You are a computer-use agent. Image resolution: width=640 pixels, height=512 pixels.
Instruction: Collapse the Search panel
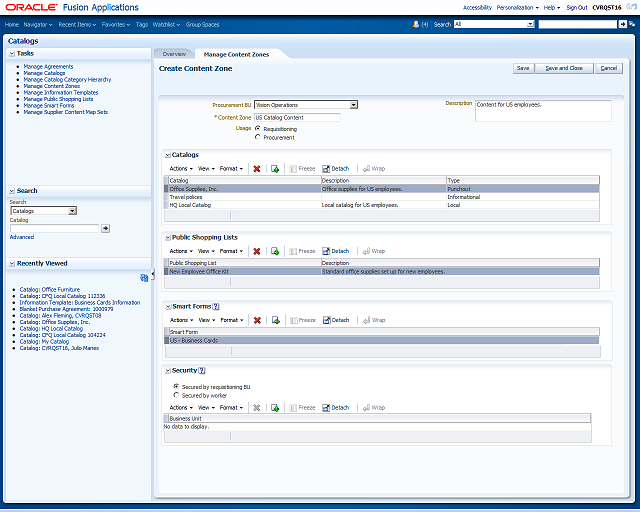[x=12, y=191]
